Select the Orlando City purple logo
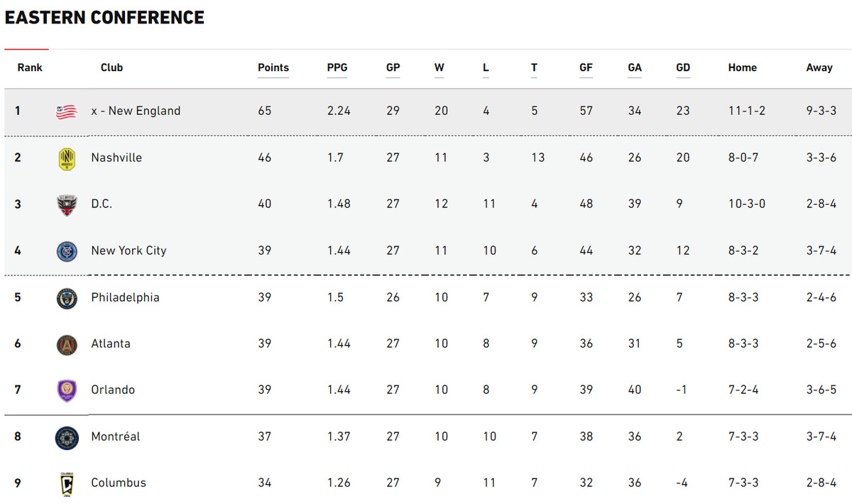This screenshot has width=852, height=504. 66,390
